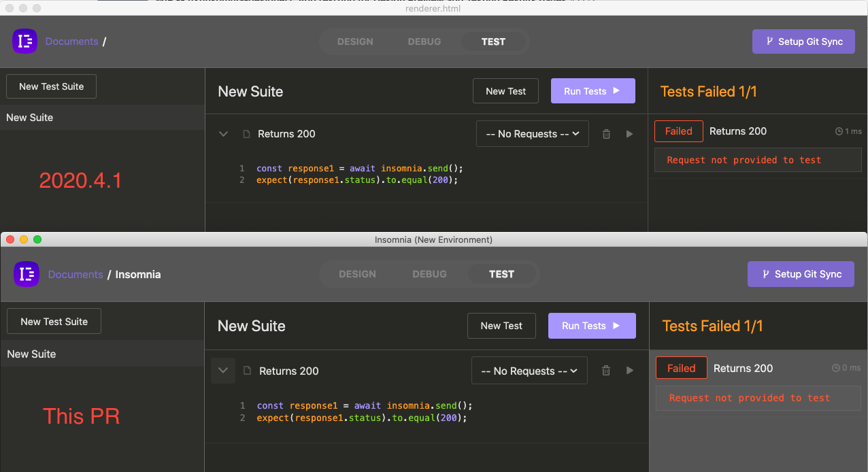Open No Requests dropdown in renderer.html window

click(532, 134)
